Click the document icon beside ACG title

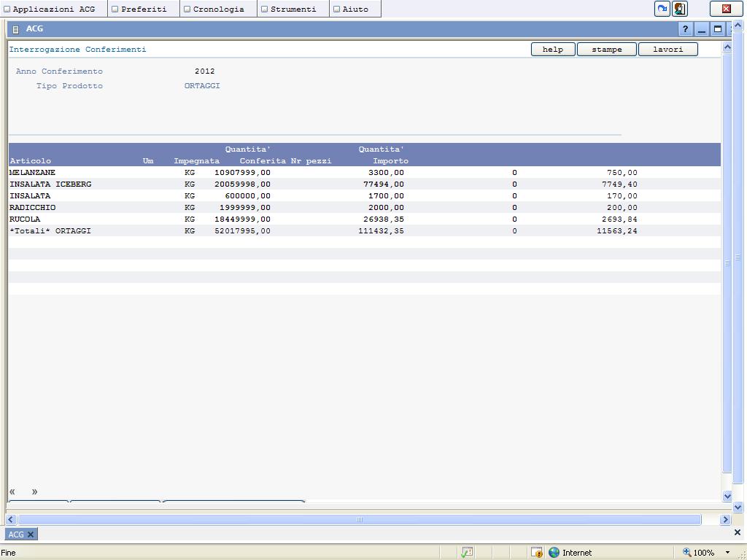click(16, 29)
